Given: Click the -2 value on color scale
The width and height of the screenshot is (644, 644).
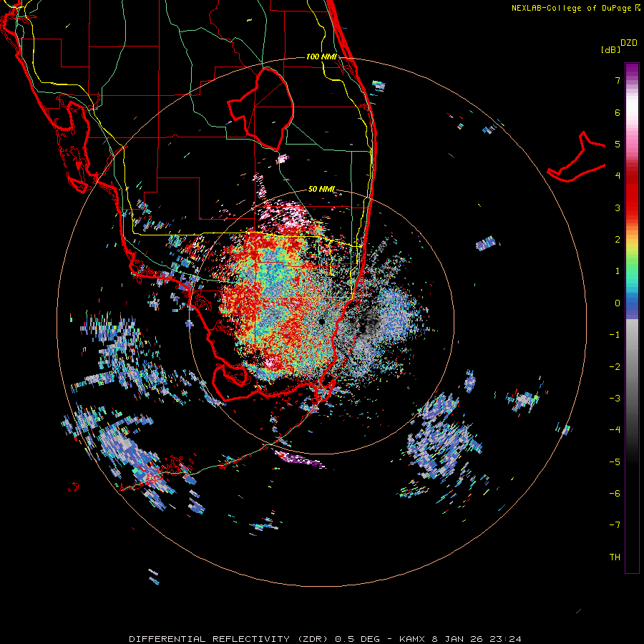Looking at the screenshot, I should (x=615, y=367).
